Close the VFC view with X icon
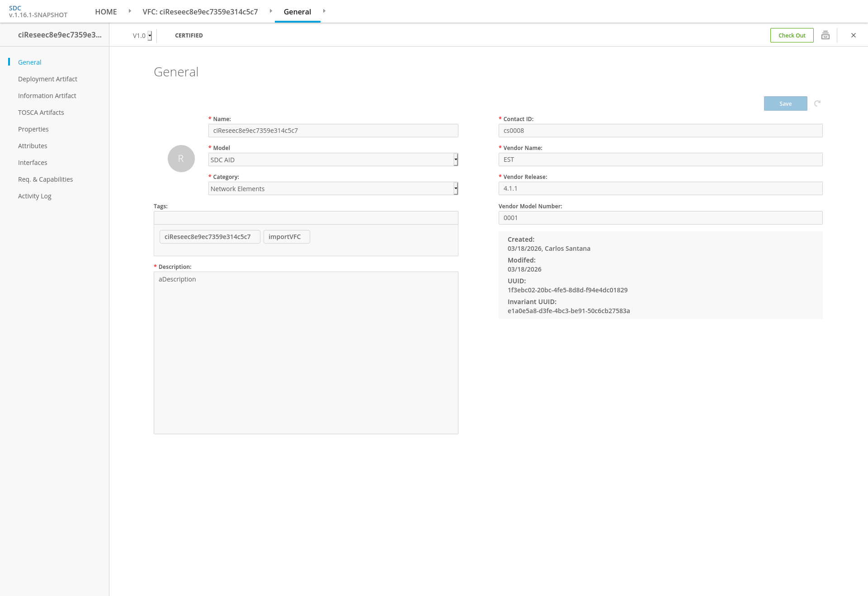 coord(853,35)
